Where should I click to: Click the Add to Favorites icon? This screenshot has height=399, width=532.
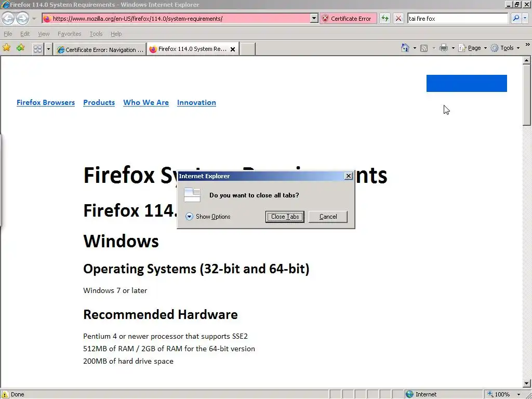pyautogui.click(x=21, y=48)
